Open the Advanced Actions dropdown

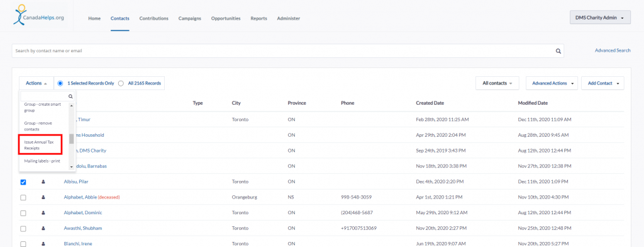(x=552, y=83)
